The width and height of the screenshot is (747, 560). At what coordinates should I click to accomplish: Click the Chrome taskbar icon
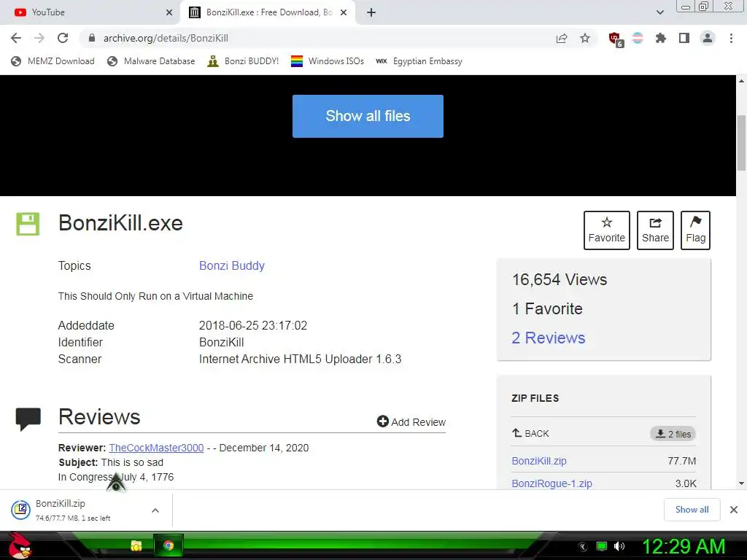[169, 545]
